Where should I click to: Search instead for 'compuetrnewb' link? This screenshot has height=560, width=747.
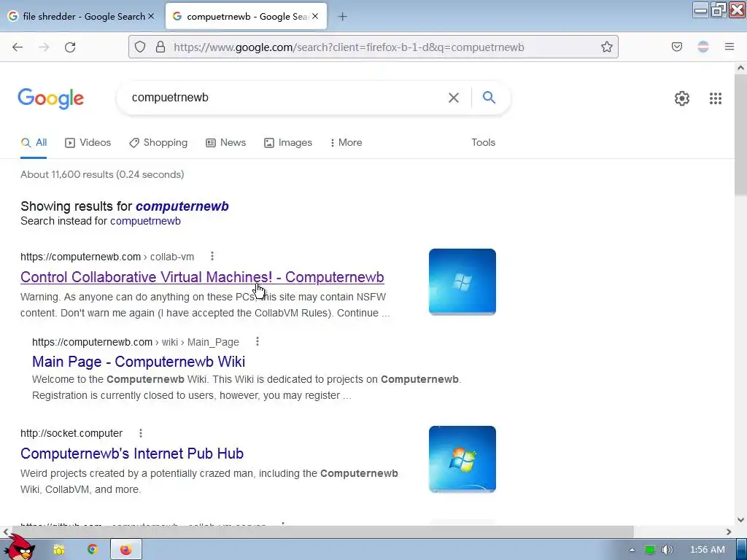click(x=145, y=221)
